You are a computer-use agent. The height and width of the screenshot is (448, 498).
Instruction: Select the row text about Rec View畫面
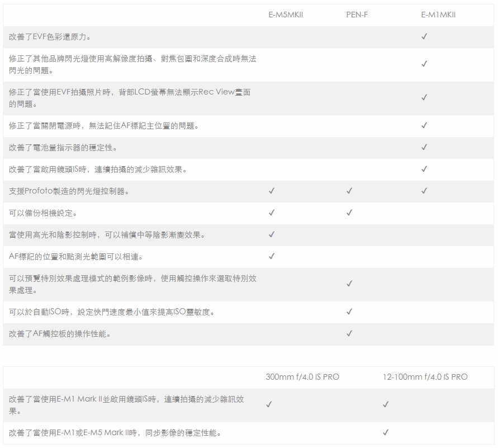pyautogui.click(x=130, y=98)
